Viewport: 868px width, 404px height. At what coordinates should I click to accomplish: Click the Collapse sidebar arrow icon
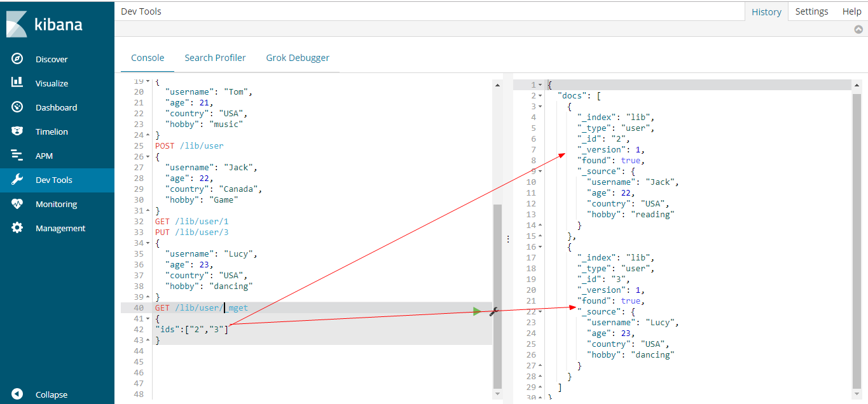click(x=17, y=394)
